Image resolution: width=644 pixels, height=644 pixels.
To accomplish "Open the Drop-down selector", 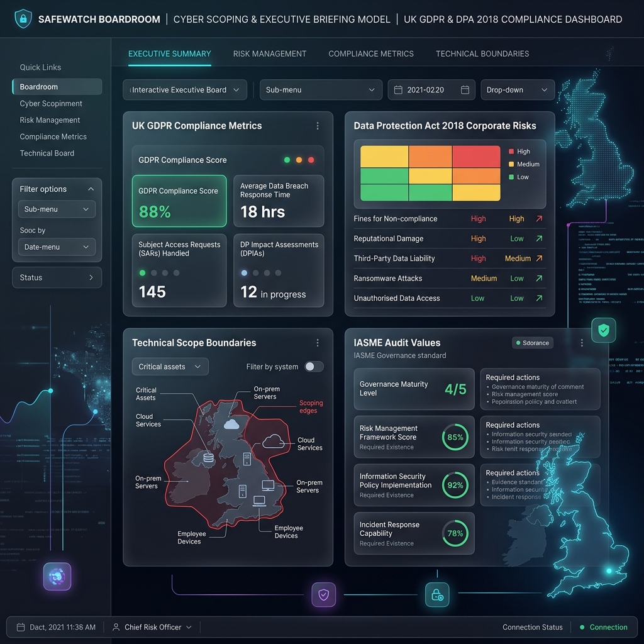I will click(518, 90).
